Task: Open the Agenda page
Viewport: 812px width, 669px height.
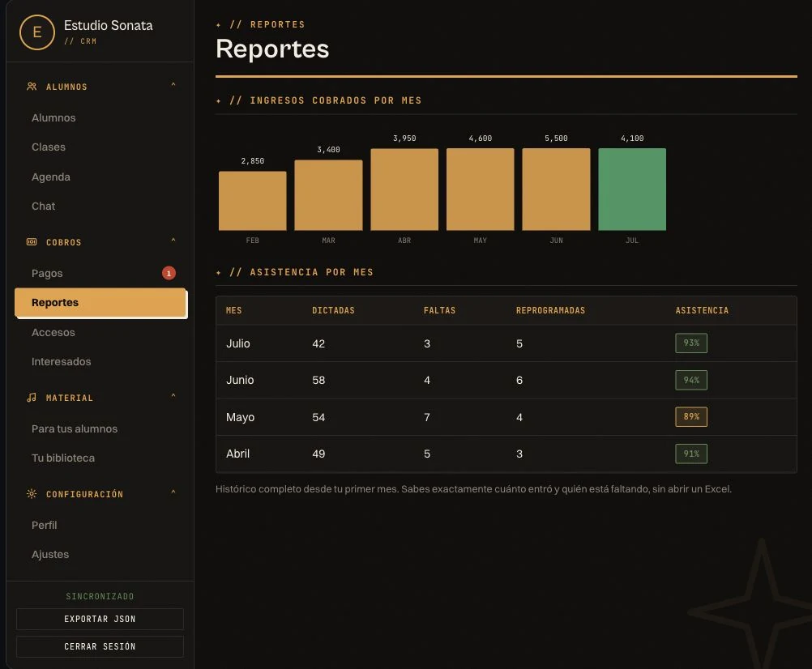Action: (51, 177)
